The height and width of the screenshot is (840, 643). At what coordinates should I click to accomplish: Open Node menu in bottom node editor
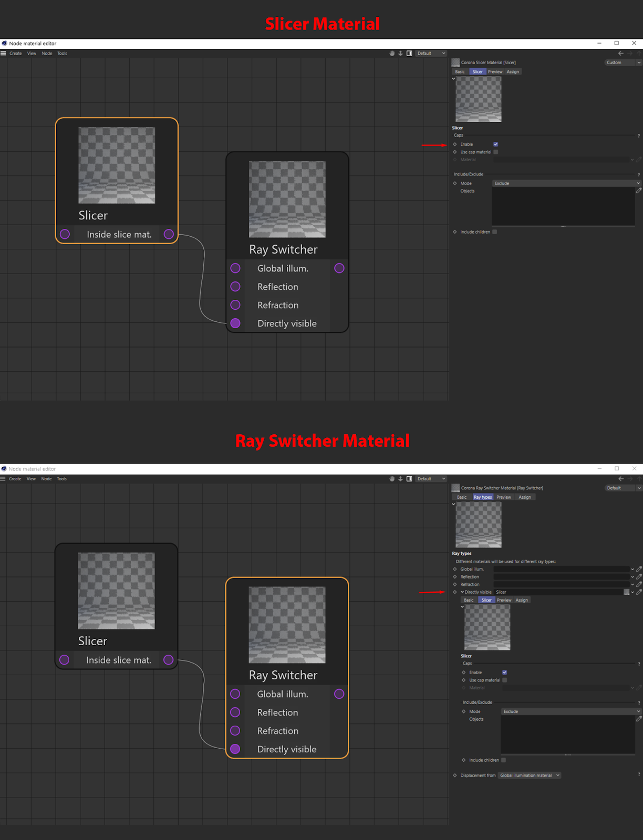(x=47, y=479)
